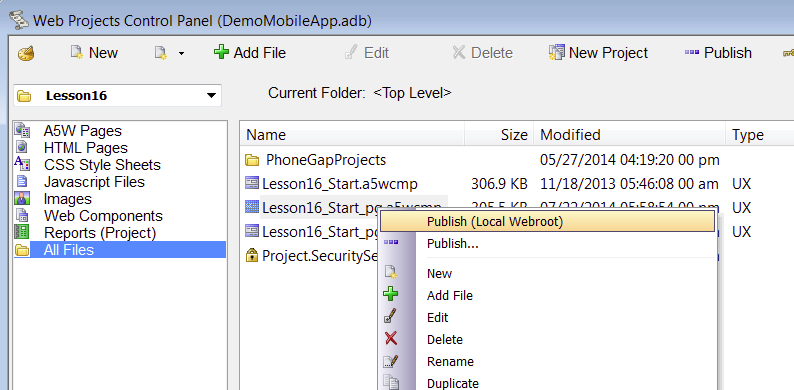Sort by the Size column header
Screen dimensions: 794x390
(x=499, y=135)
